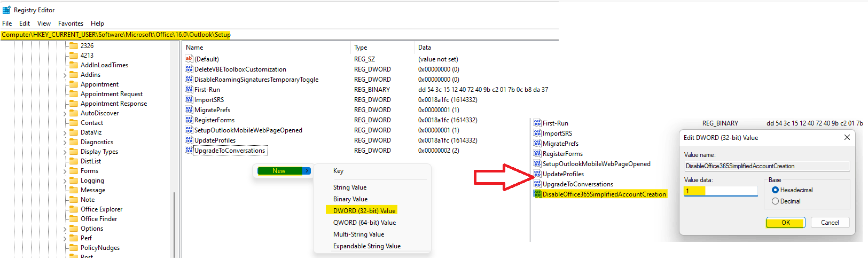Expand the Diagnostics tree node
This screenshot has height=267, width=868.
click(x=65, y=142)
